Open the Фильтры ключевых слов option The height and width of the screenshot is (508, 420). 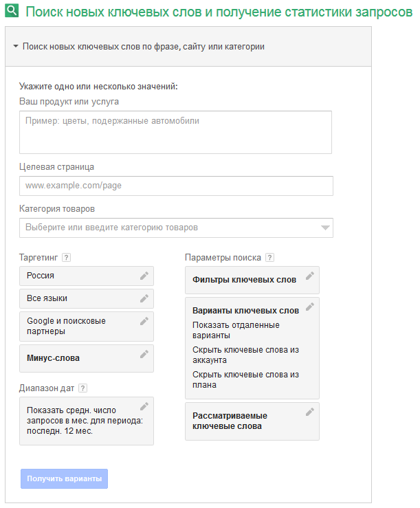(244, 280)
